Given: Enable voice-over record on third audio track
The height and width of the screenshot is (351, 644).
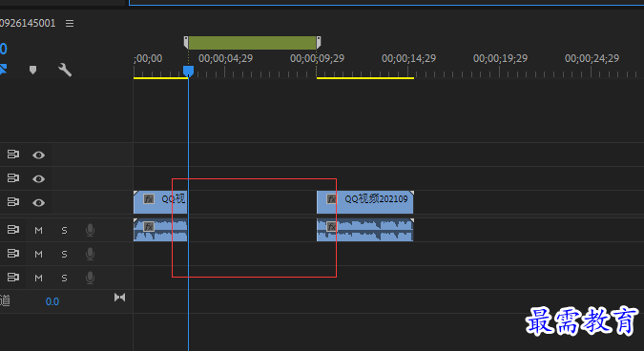Looking at the screenshot, I should (90, 278).
